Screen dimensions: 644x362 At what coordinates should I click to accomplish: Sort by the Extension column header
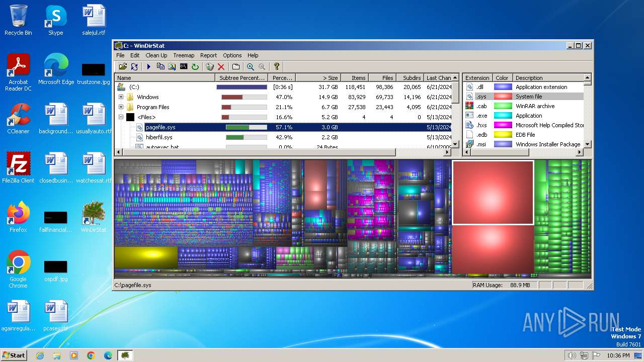477,78
